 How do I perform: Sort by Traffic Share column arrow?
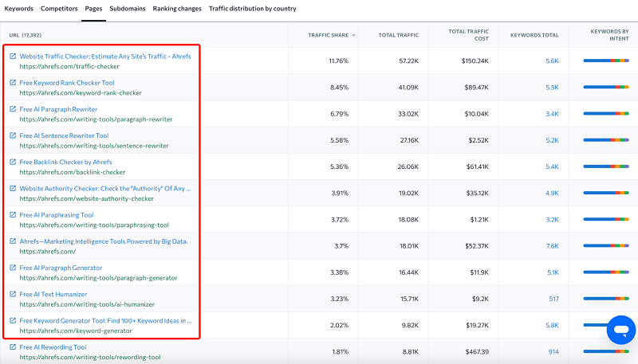coord(353,35)
